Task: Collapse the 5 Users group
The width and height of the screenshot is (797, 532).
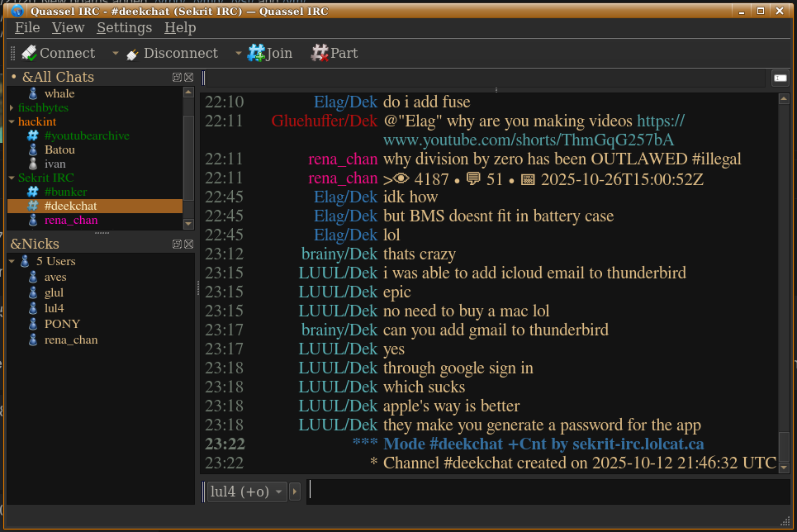Action: point(12,261)
